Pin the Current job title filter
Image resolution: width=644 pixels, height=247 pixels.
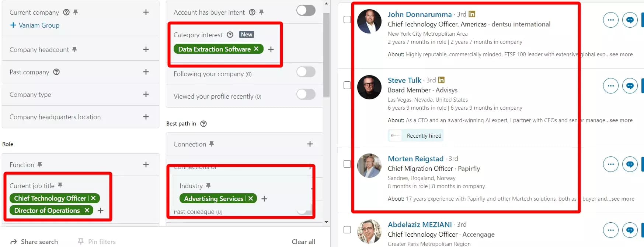(60, 185)
